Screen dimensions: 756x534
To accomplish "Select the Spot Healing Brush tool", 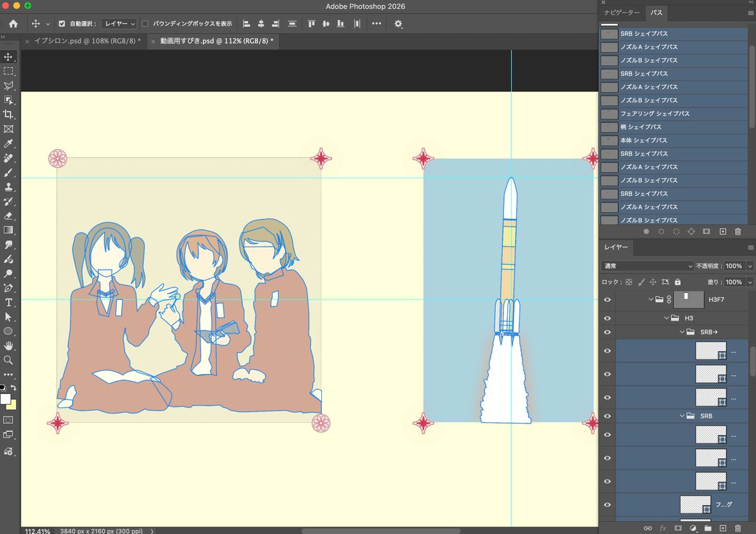I will 8,158.
